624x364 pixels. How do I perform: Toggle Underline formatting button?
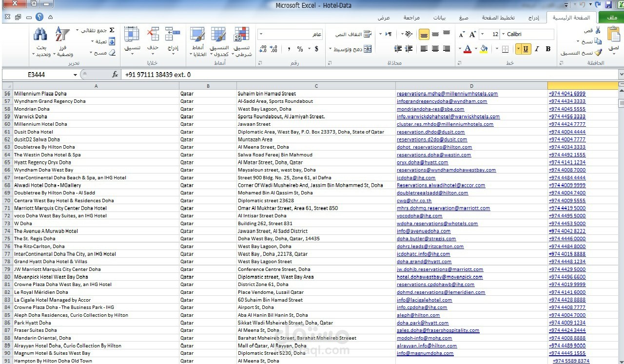(526, 49)
